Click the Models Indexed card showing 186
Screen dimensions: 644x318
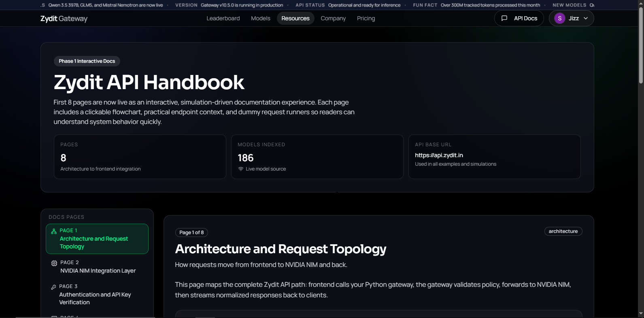[x=317, y=157]
